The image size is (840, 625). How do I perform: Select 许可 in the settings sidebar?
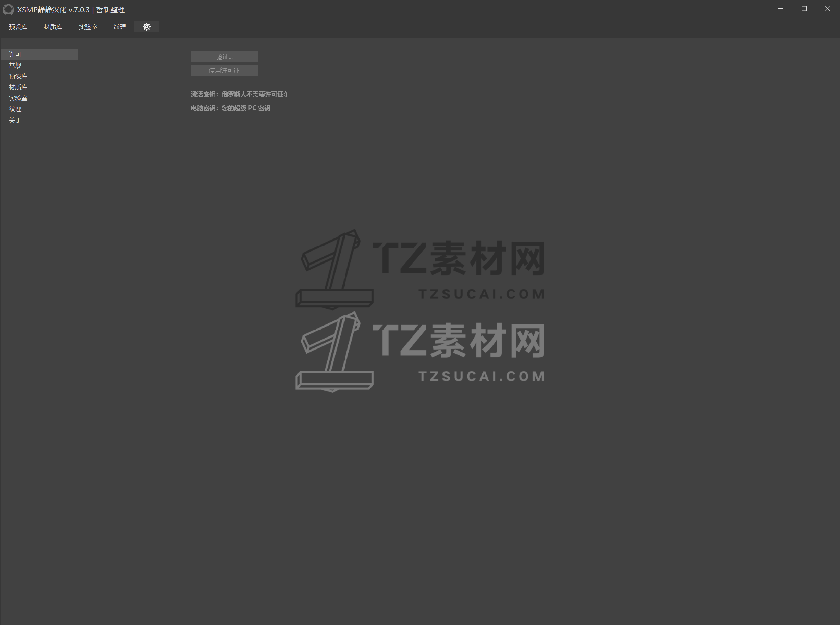(39, 54)
